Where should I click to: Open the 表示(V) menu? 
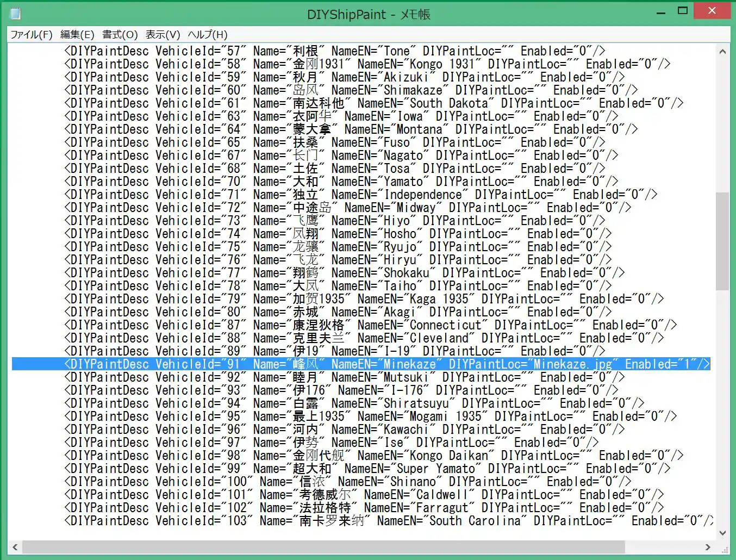[163, 35]
